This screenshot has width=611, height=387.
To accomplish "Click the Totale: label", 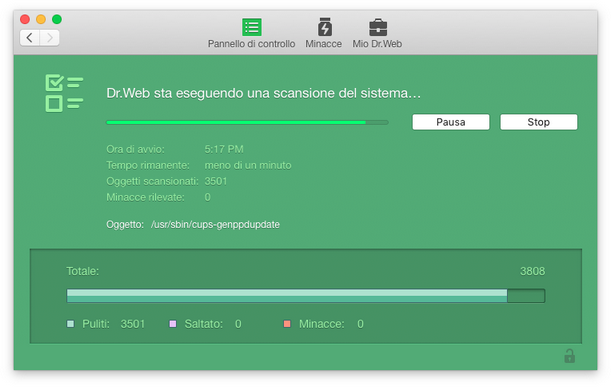I will [83, 271].
